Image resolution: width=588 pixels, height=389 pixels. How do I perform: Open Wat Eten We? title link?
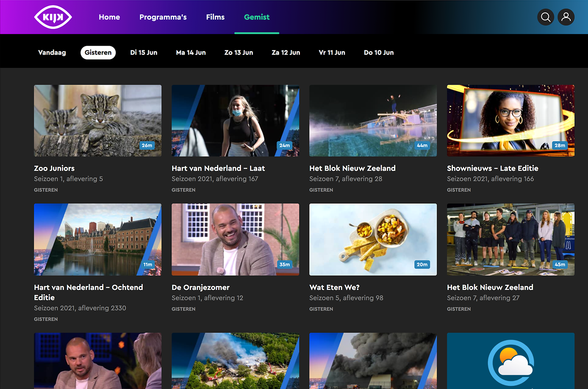point(334,287)
